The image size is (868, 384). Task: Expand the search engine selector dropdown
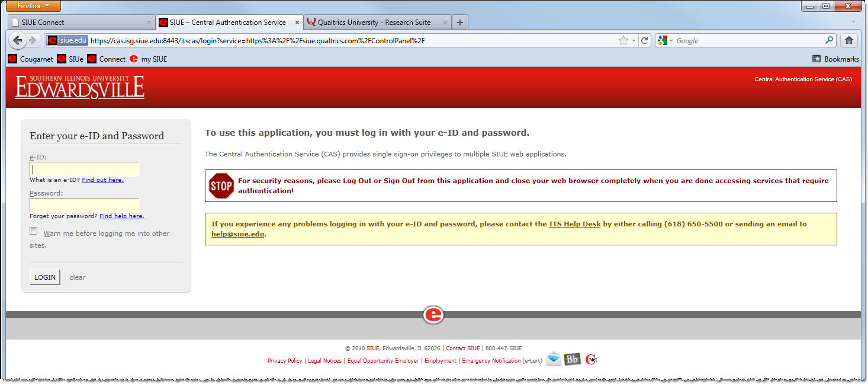tap(666, 40)
